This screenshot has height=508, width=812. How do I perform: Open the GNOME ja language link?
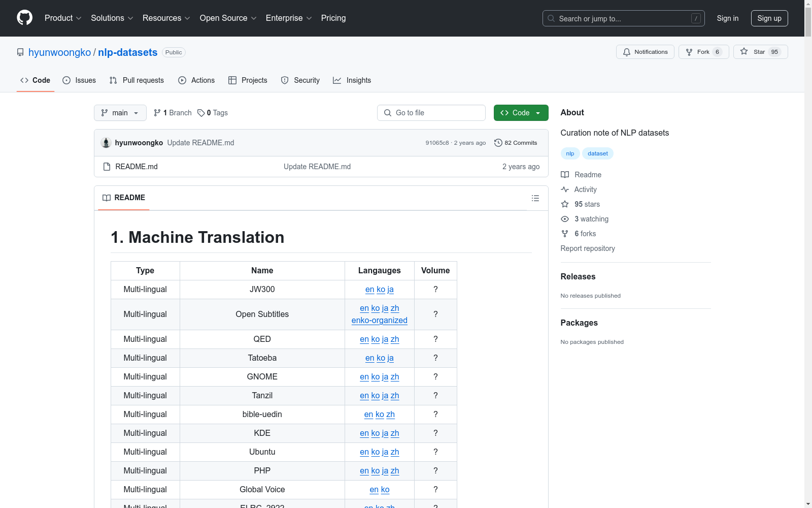(385, 377)
